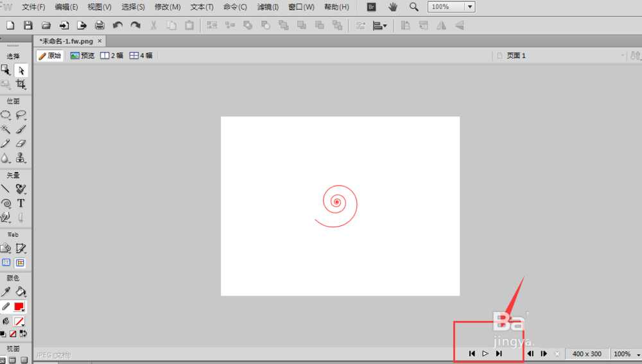
Task: Select the Pointer tool in toolbox
Action: coord(21,70)
